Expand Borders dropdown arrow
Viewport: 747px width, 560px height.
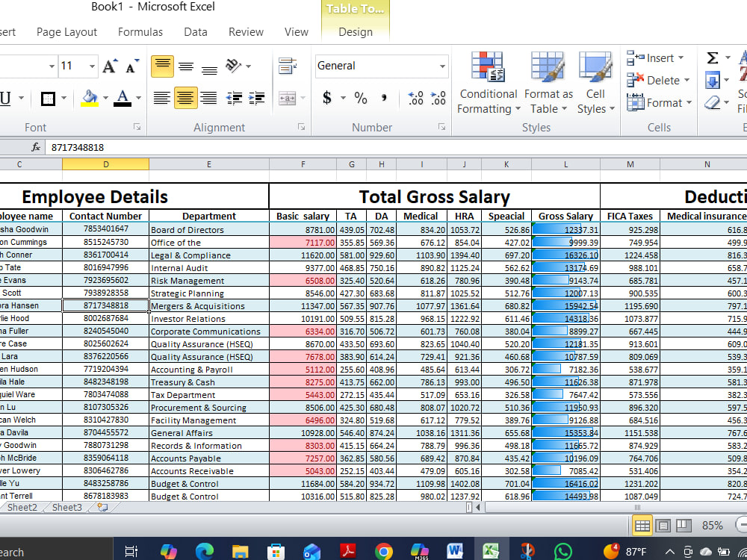63,99
